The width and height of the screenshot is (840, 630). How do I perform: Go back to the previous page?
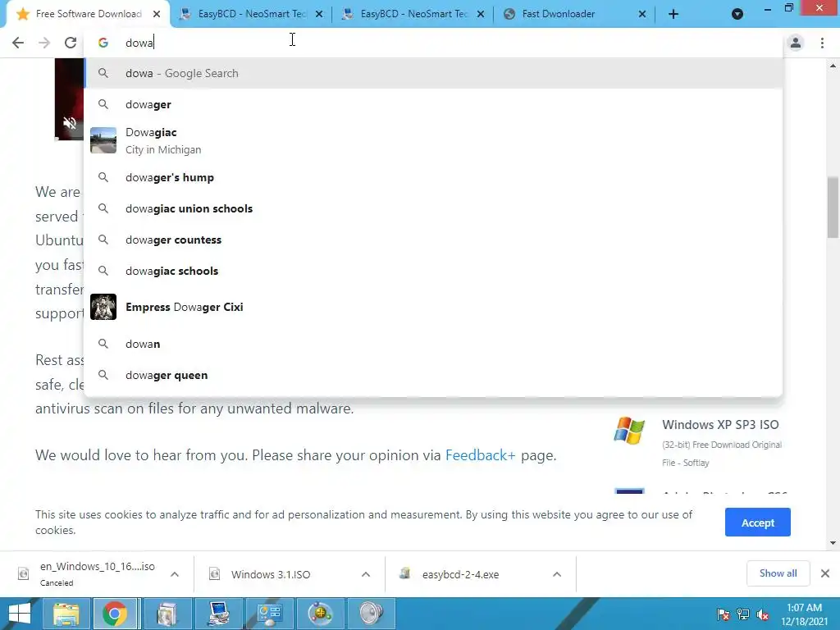click(x=18, y=43)
